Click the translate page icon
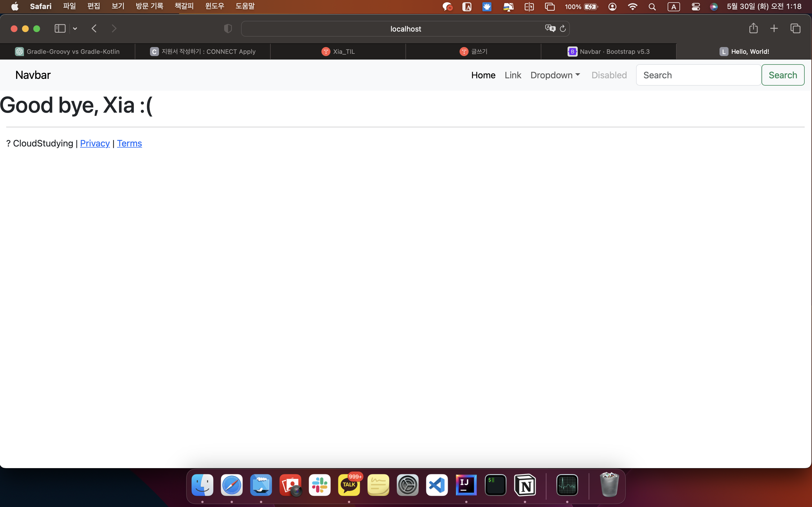 point(550,28)
